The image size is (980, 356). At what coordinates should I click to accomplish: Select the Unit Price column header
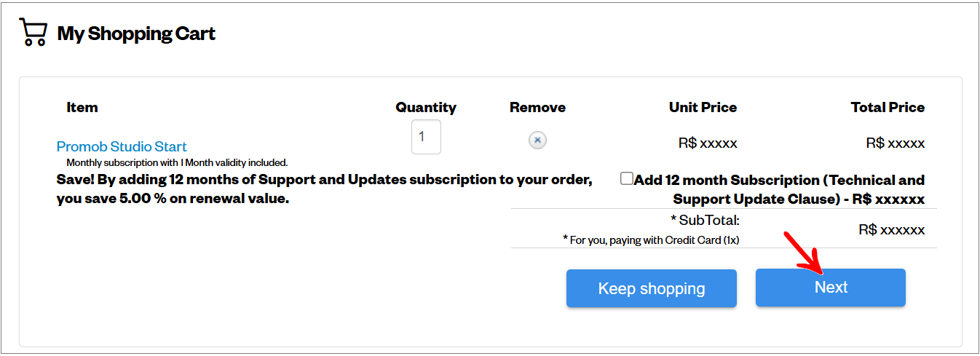pyautogui.click(x=703, y=107)
